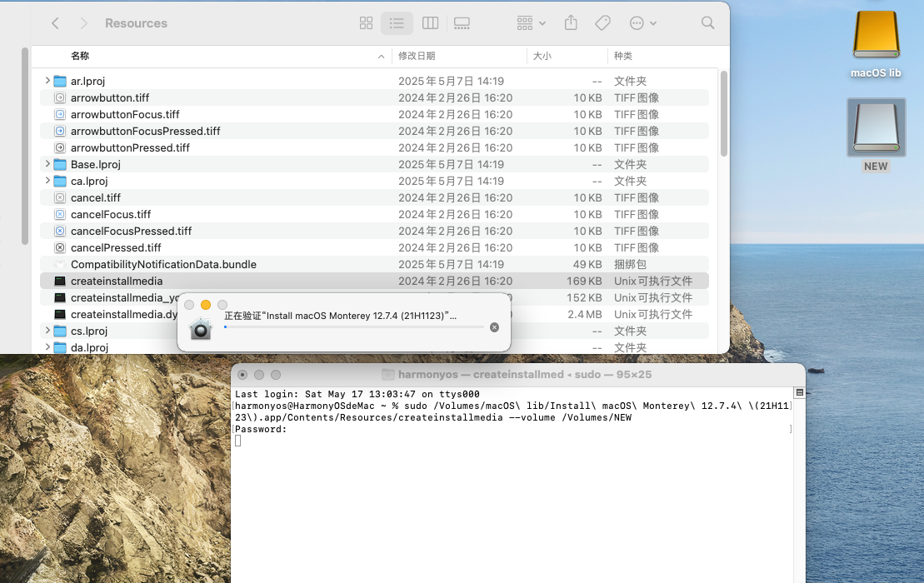Switch Finder to icon view

coord(366,23)
